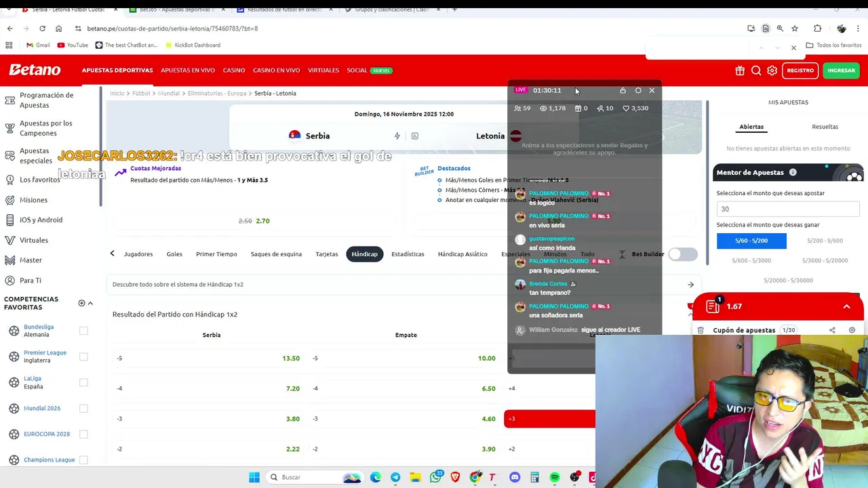Open WhatsApp from the taskbar
The image size is (868, 488).
coord(435,477)
